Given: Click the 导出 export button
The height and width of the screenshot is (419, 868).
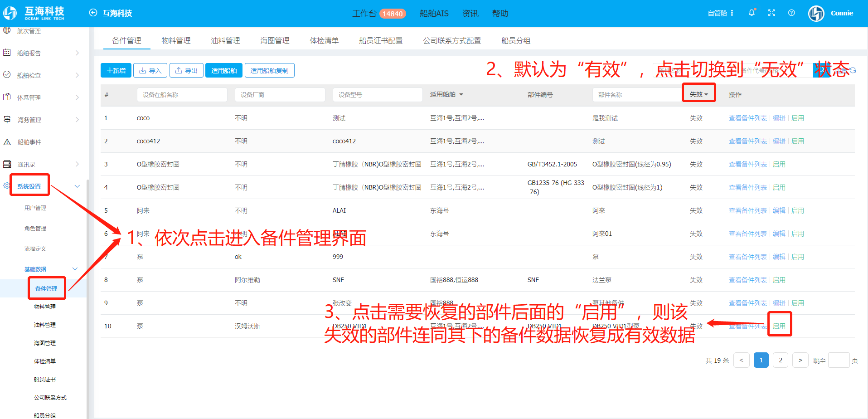Looking at the screenshot, I should [186, 70].
